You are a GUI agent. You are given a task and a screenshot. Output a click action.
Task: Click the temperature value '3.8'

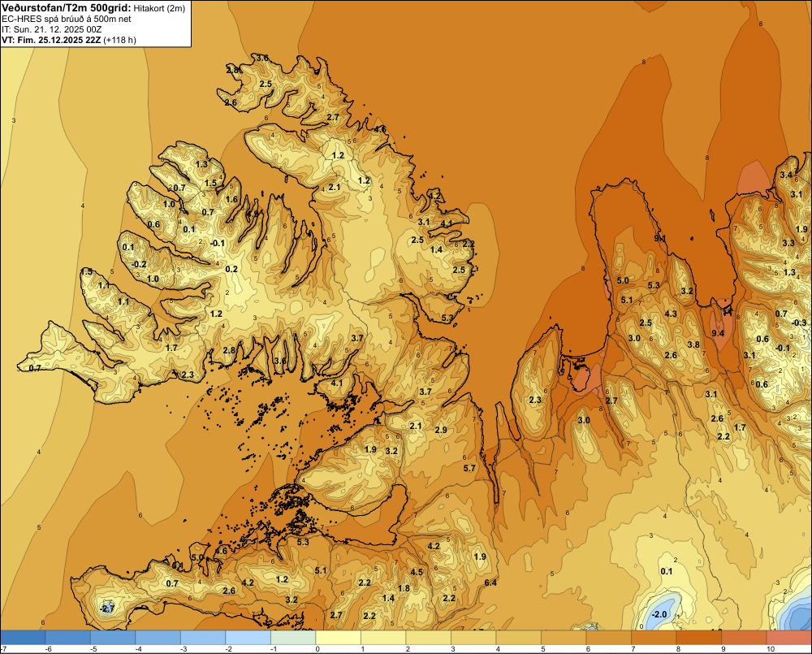click(x=693, y=344)
